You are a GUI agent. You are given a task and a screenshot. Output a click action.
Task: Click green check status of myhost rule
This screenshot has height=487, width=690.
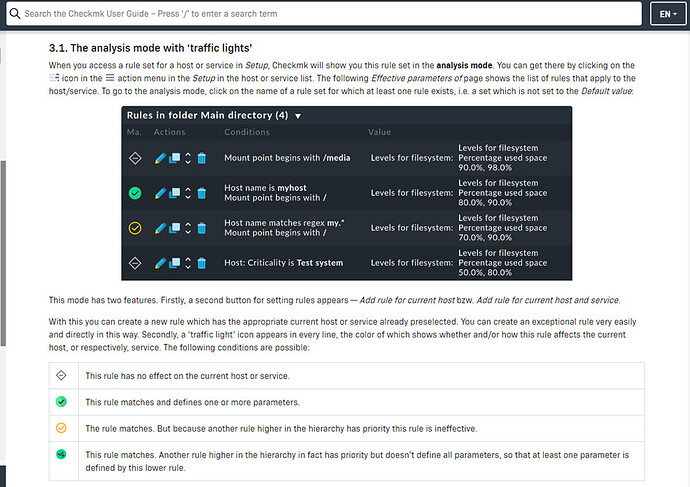[x=134, y=193]
